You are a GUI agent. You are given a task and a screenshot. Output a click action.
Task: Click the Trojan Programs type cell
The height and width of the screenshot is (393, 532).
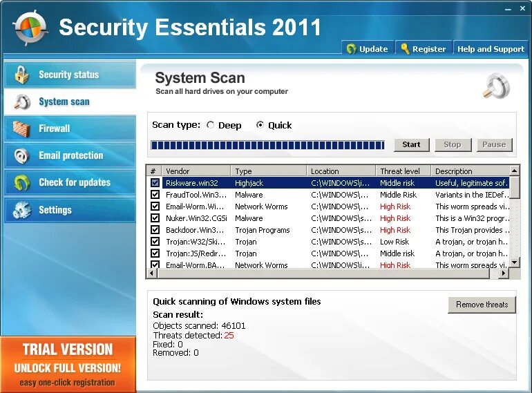pos(263,230)
